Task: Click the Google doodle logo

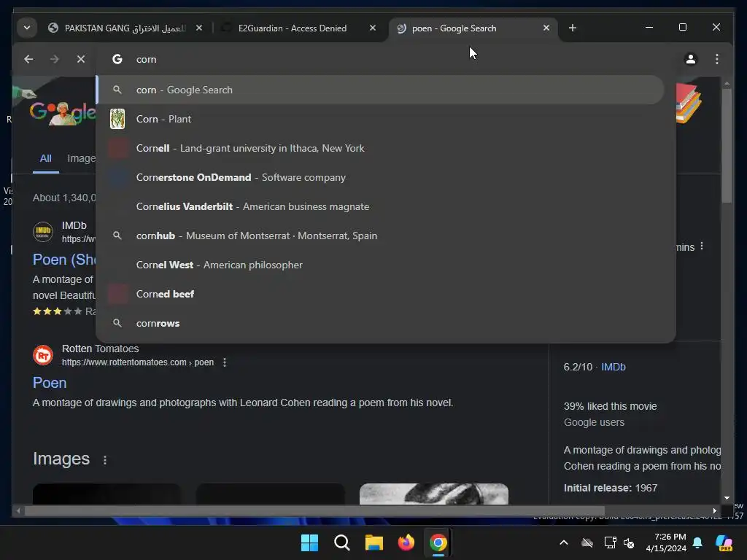Action: 62,112
